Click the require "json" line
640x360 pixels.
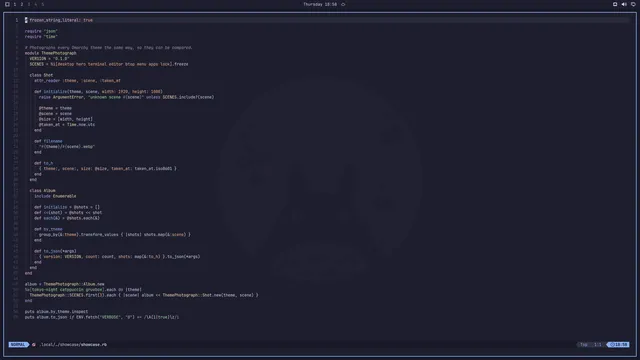click(x=41, y=31)
